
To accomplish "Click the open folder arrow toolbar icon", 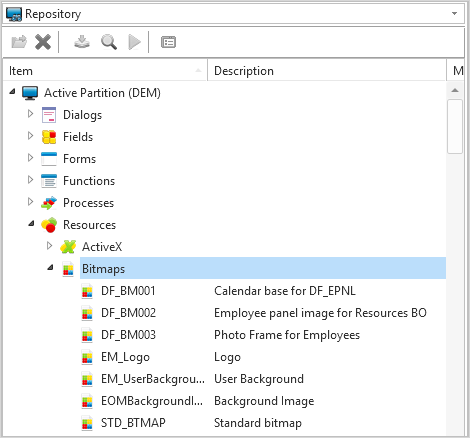I will click(19, 42).
